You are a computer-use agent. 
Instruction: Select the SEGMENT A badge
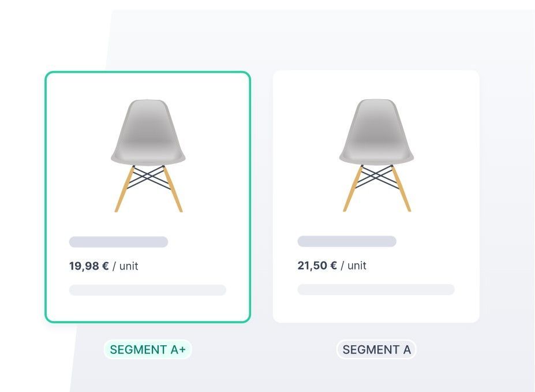click(x=376, y=349)
